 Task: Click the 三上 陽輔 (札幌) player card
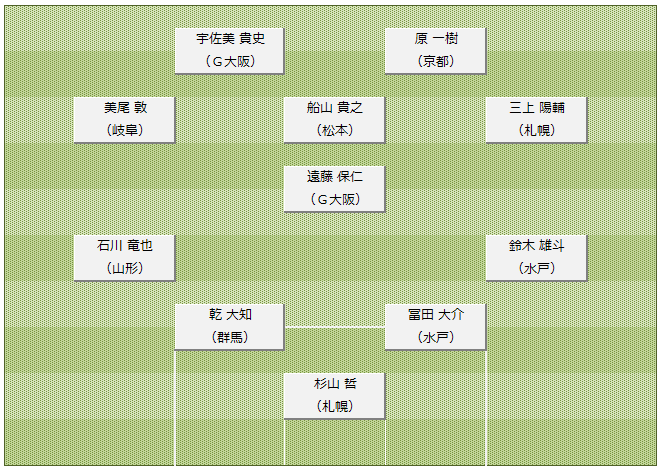pyautogui.click(x=536, y=120)
